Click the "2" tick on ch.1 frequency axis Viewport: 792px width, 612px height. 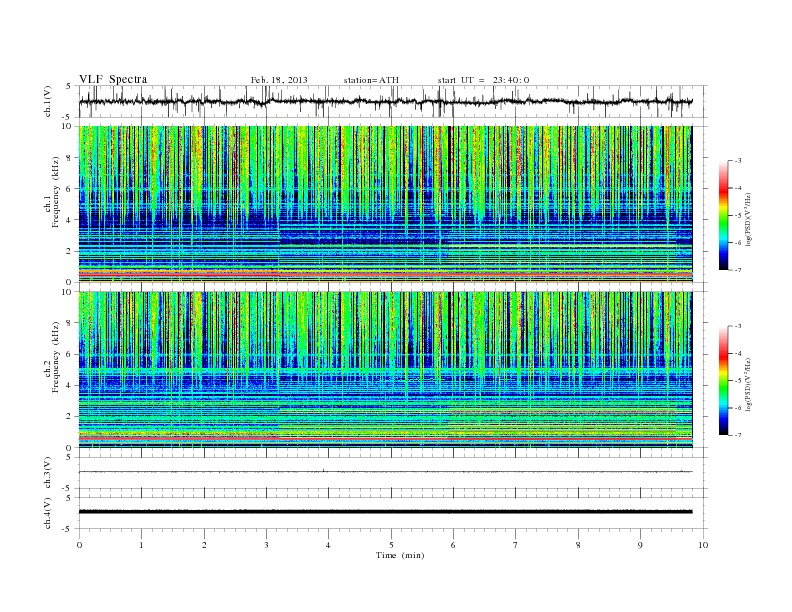(x=69, y=251)
